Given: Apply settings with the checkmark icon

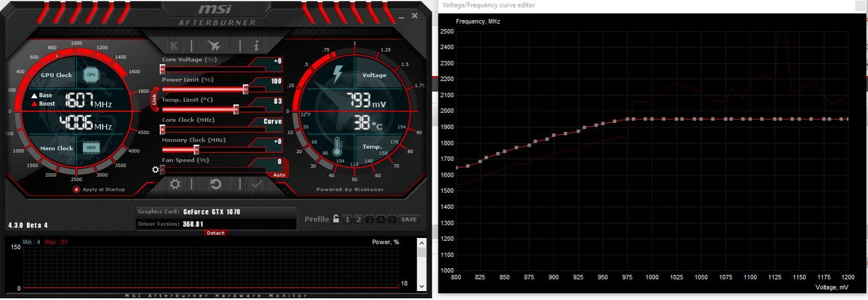Looking at the screenshot, I should pyautogui.click(x=257, y=184).
